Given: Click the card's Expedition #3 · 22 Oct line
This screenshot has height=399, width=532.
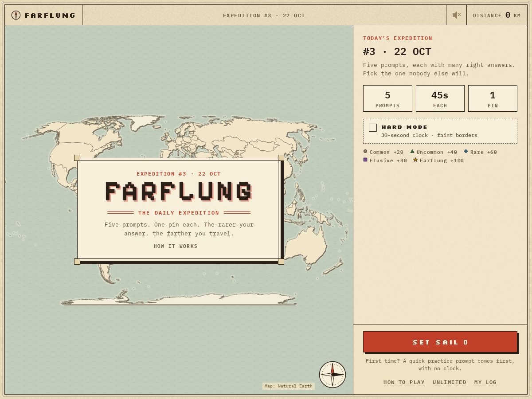Looking at the screenshot, I should (179, 174).
